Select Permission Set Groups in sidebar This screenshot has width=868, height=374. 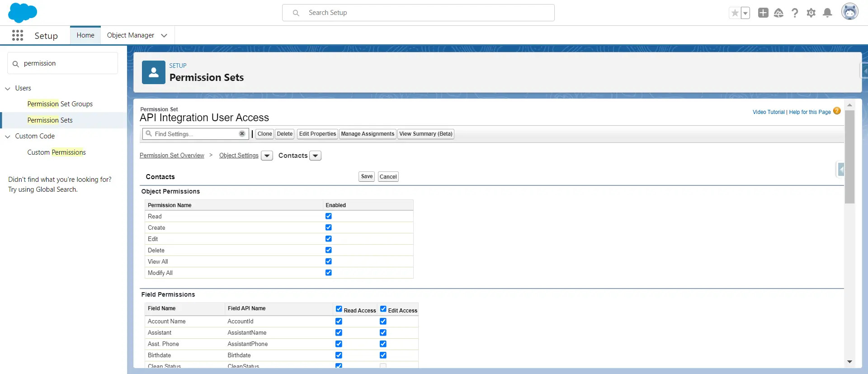pos(60,104)
